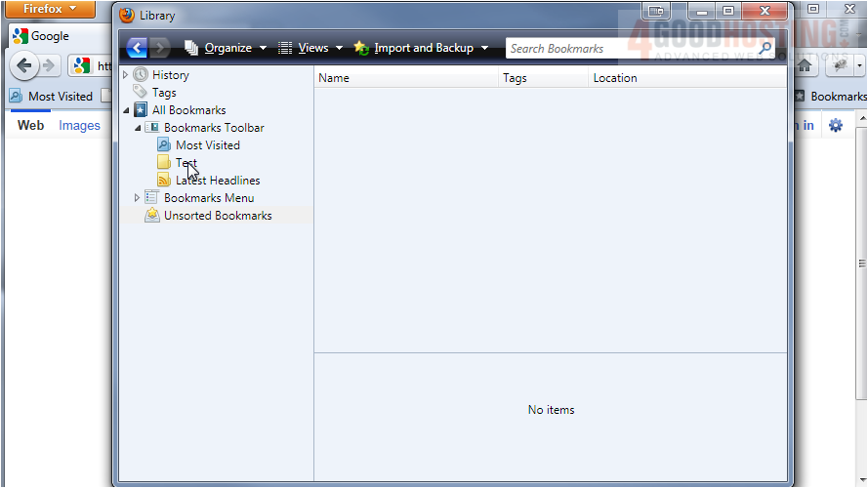Click the Test folder icon
This screenshot has width=868, height=488.
(164, 163)
